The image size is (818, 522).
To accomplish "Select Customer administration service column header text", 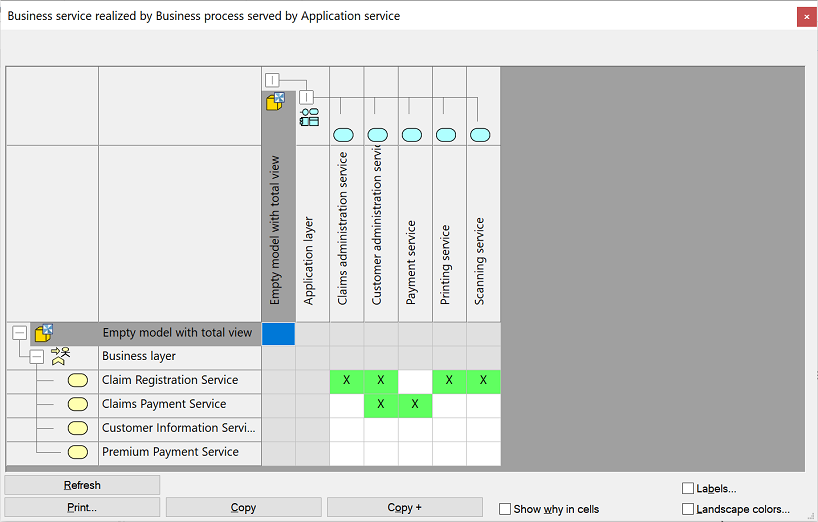I will click(x=377, y=225).
